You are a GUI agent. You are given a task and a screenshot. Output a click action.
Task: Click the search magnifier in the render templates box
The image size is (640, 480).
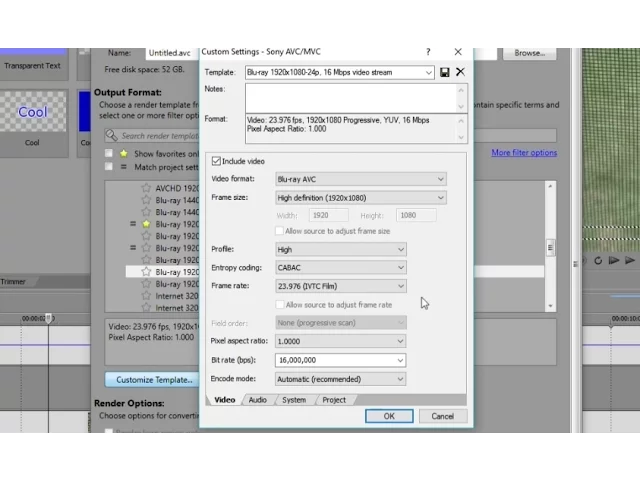pos(111,136)
